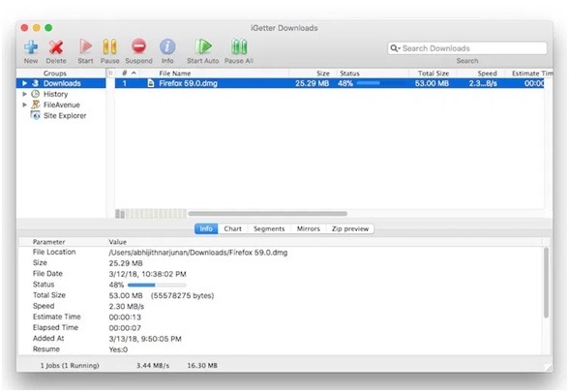
Task: Select the Firefox 59.0.dmg file name
Action: point(188,83)
